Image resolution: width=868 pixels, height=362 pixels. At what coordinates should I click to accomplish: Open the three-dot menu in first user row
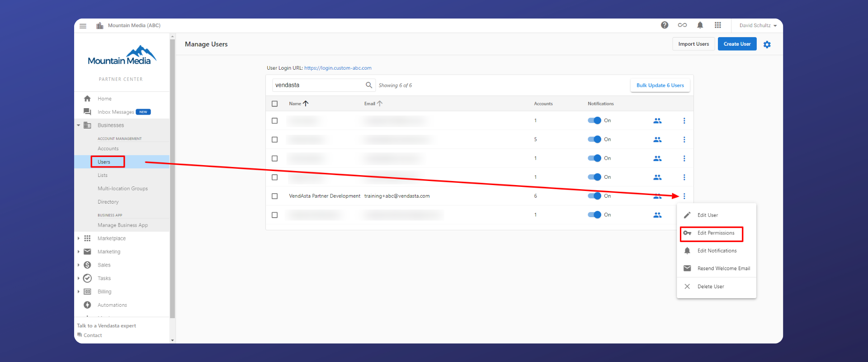(x=684, y=121)
